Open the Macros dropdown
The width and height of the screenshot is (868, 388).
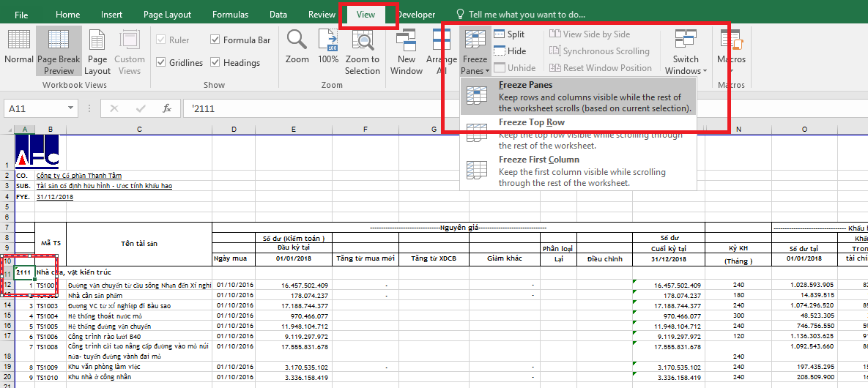731,53
